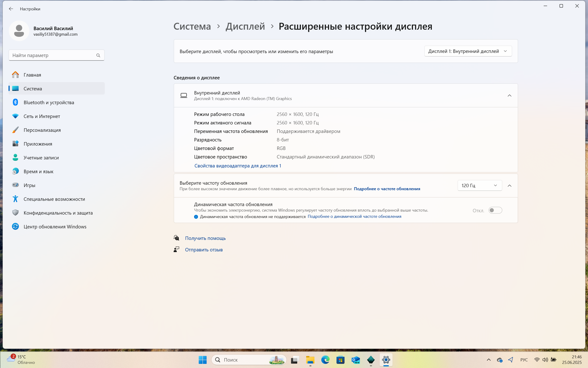Open Wi-Fi network tray icon
Screen dimensions: 588x368
537,359
